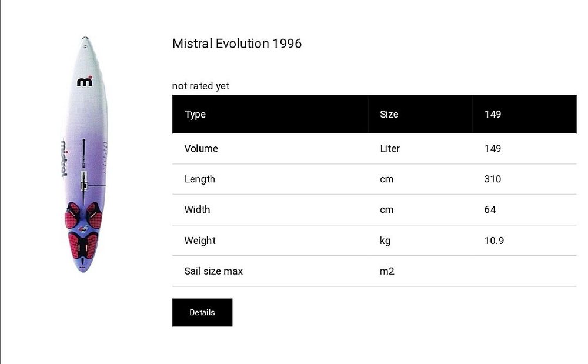Select the Volume row label
This screenshot has width=588, height=364.
coord(201,149)
